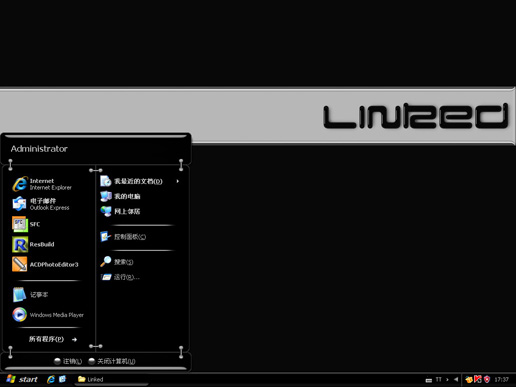Expand All Programs (所有程序) arrow
Image resolution: width=516 pixels, height=387 pixels.
[74, 340]
